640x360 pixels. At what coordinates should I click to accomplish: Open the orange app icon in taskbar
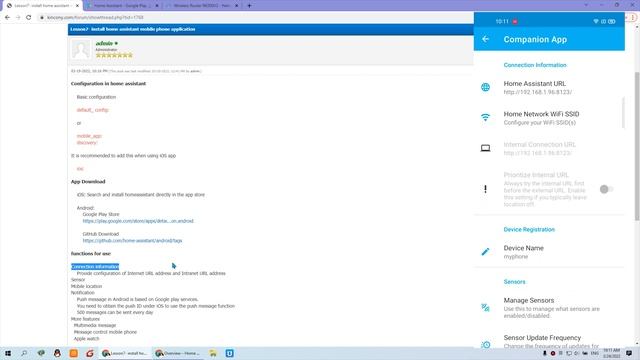click(x=73, y=353)
